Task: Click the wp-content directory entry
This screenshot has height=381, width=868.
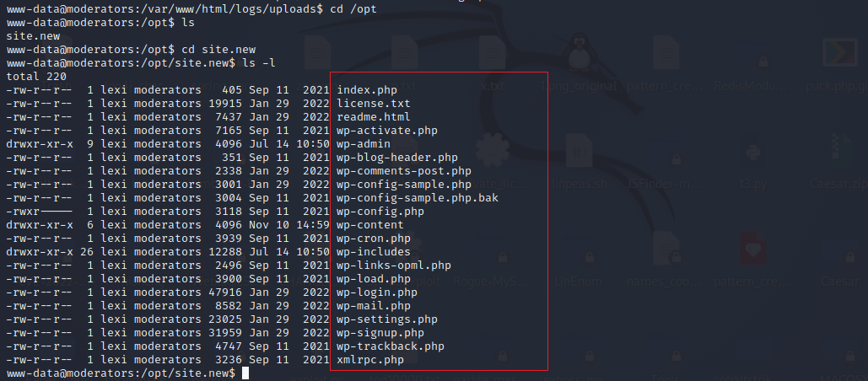Action: [x=369, y=225]
